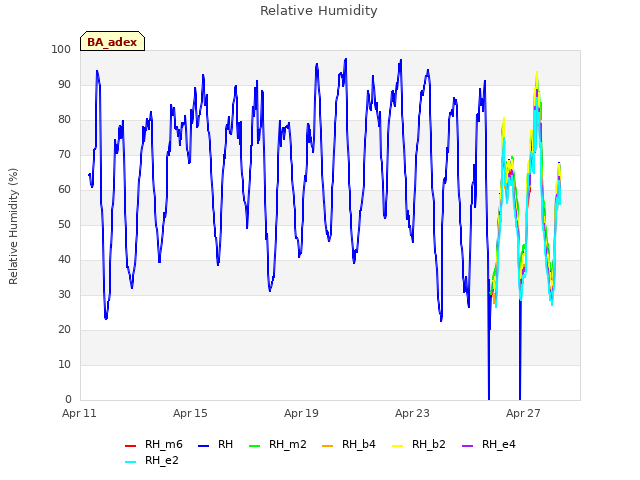Click the blue RH legend swatch
Viewport: 640px width, 480px height.
click(x=203, y=446)
